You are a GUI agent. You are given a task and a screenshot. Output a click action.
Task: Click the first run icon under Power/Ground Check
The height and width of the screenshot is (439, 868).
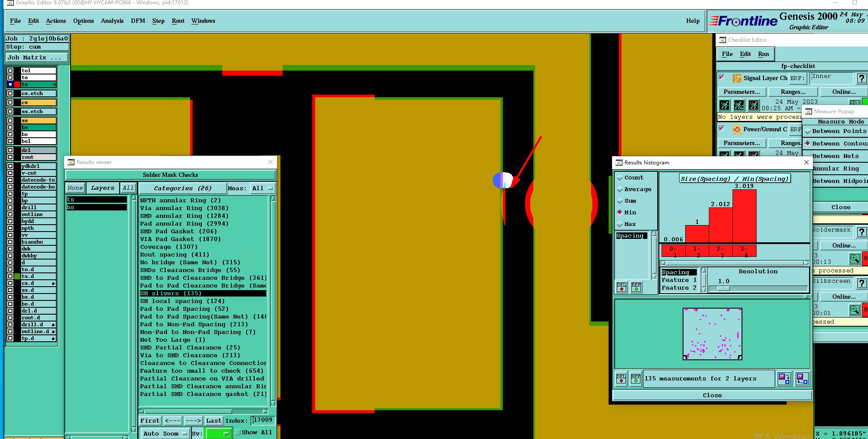(x=725, y=154)
